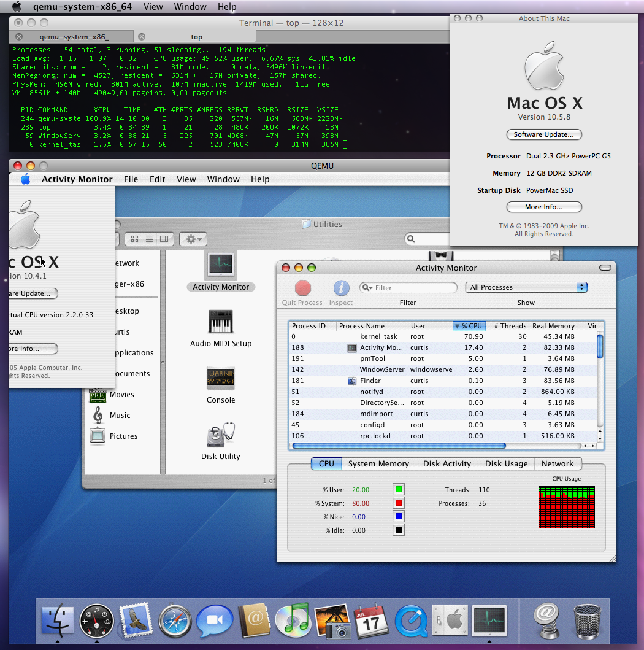Open the Finder action gear menu

(x=193, y=239)
